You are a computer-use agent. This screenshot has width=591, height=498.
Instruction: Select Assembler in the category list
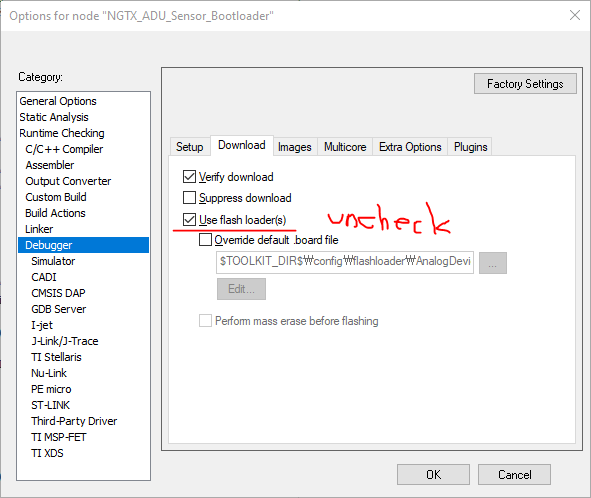83,165
